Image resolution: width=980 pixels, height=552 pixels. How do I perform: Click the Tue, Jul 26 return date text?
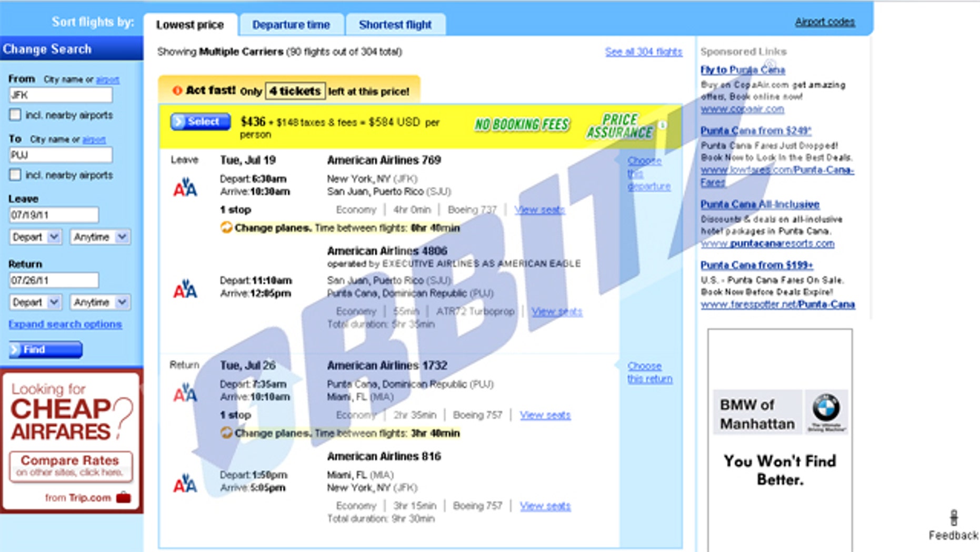click(x=248, y=365)
